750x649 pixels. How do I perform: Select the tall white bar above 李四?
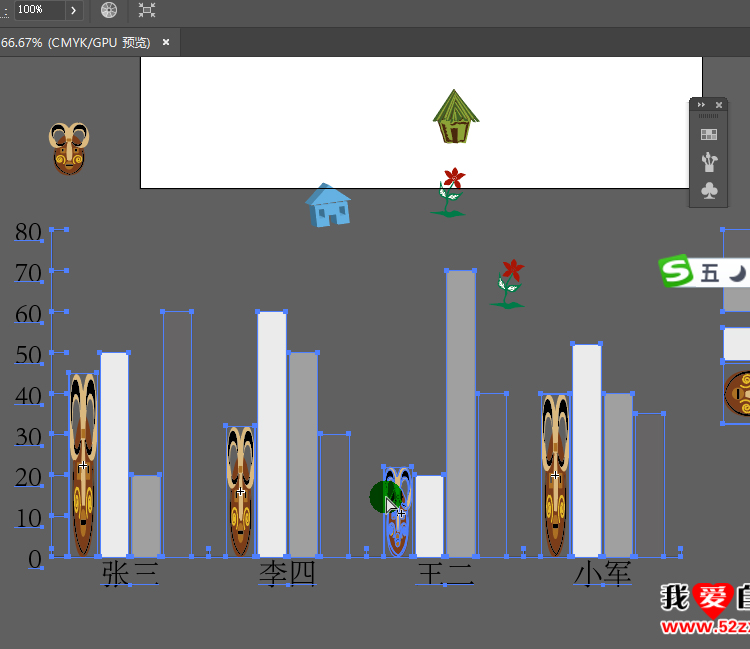coord(272,434)
